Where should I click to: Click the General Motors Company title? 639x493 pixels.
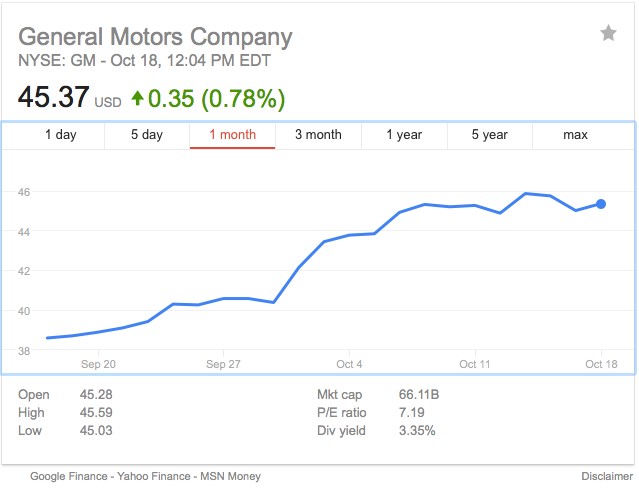[156, 38]
